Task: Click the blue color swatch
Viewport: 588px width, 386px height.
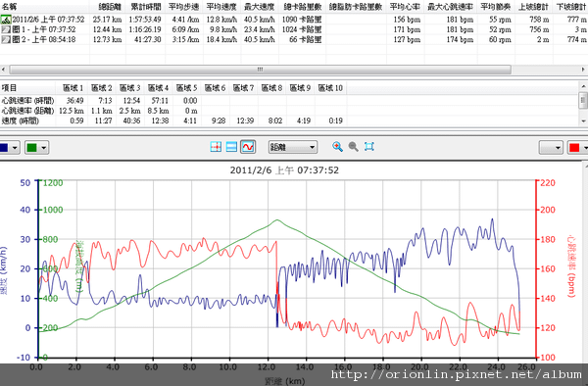Action: click(x=4, y=147)
